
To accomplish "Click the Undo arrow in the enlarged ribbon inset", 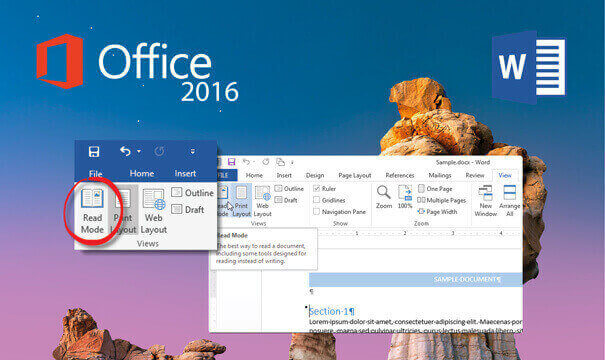I will point(125,151).
